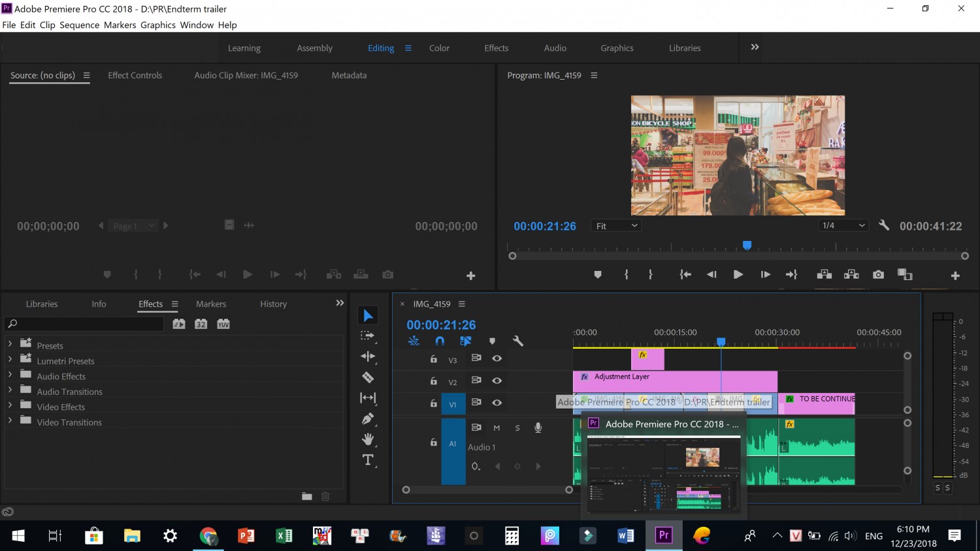Click Export Frame camera in Program monitor
The height and width of the screenshot is (551, 980).
point(878,275)
